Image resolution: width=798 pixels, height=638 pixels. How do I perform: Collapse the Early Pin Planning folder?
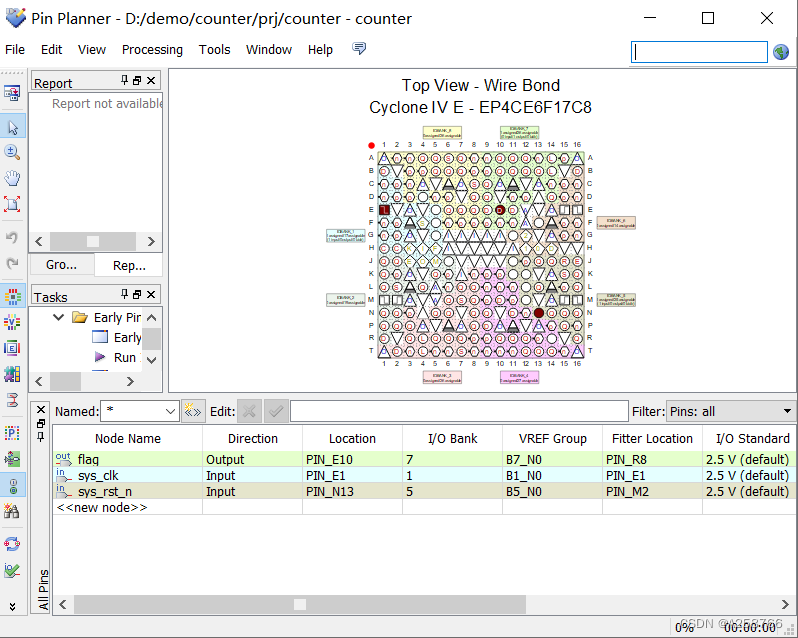59,317
